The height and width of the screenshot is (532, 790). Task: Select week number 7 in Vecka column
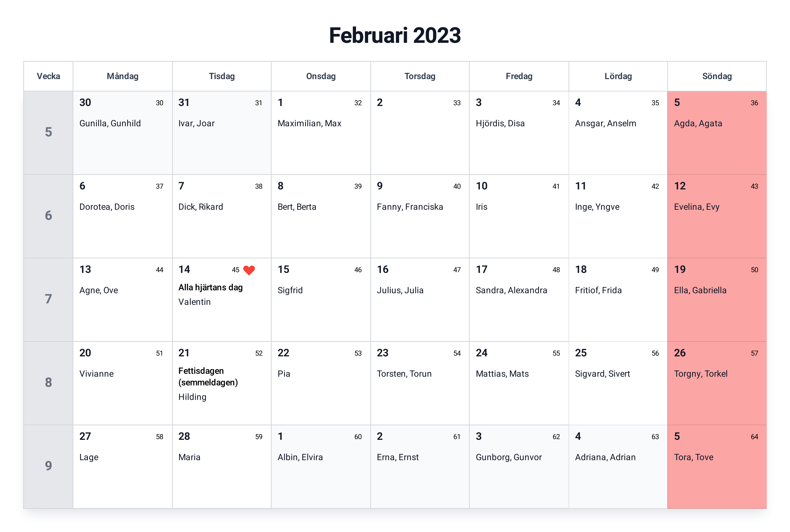point(48,300)
